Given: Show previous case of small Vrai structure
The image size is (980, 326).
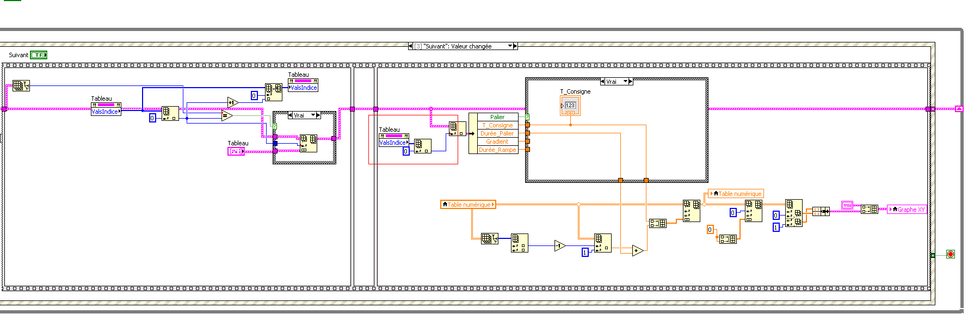Looking at the screenshot, I should 290,115.
